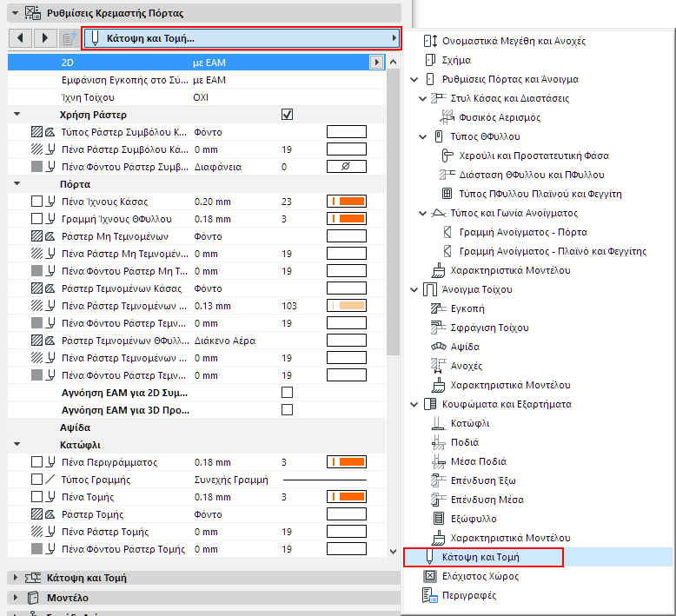Open Γραμμή Ανοίγματος - Πλαϊνό και Φεγγίτης icon
676x616 pixels.
coord(447,251)
